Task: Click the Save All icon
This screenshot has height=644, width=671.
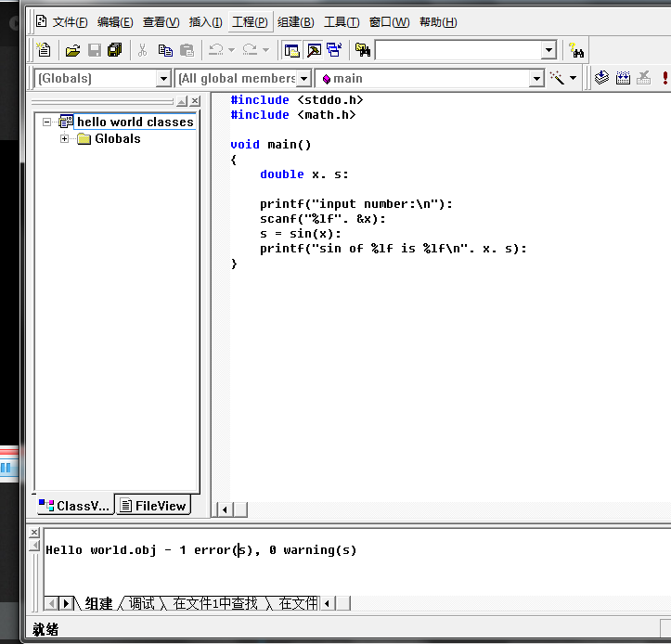Action: (x=115, y=50)
